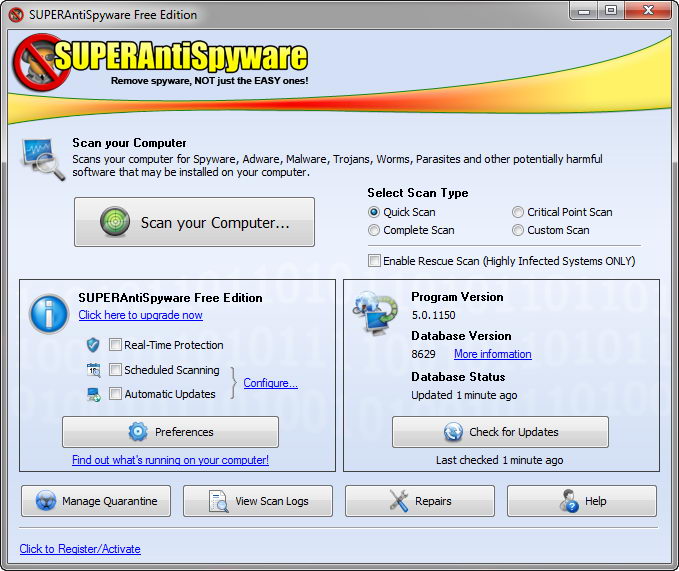Start scan with Scan your Computer button

pos(194,222)
